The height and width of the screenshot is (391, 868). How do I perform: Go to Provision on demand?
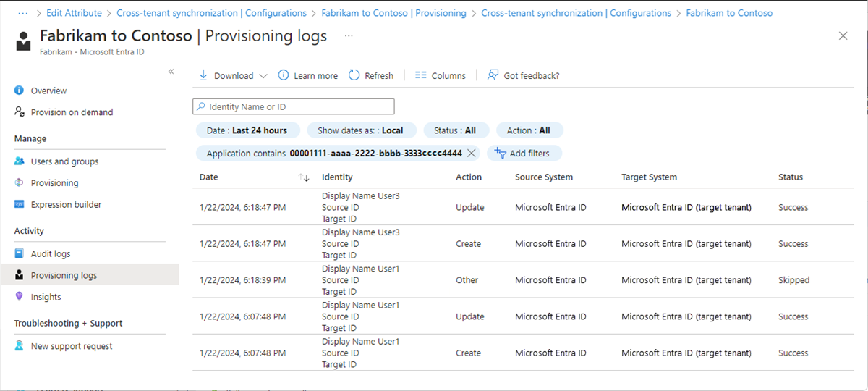coord(72,112)
